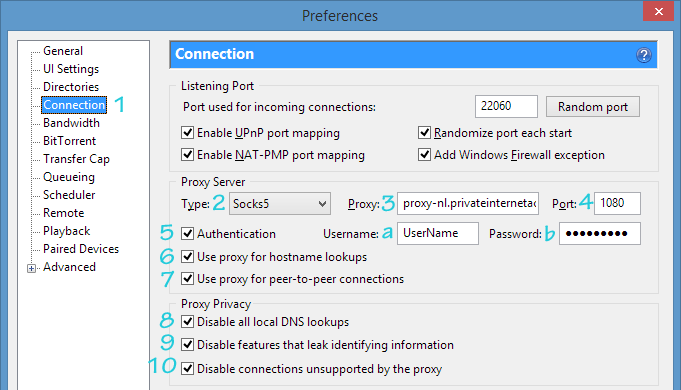Open the Scheduler preferences page
The image size is (681, 390).
(x=69, y=195)
